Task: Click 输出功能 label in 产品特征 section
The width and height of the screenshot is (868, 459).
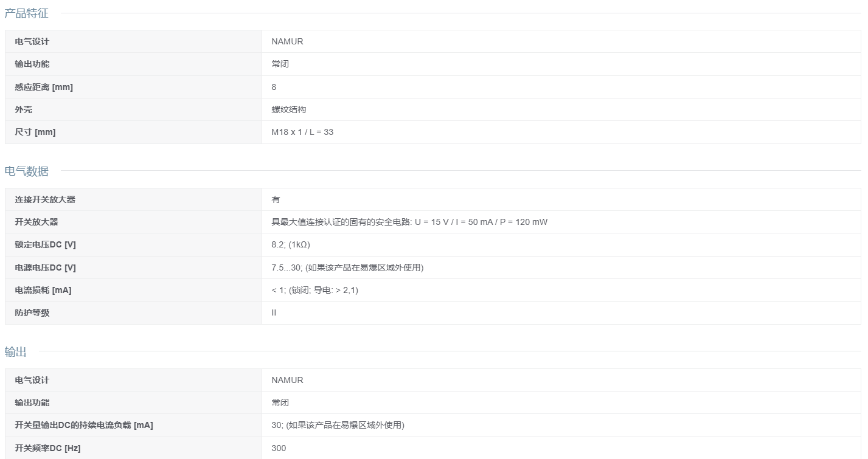Action: (32, 64)
